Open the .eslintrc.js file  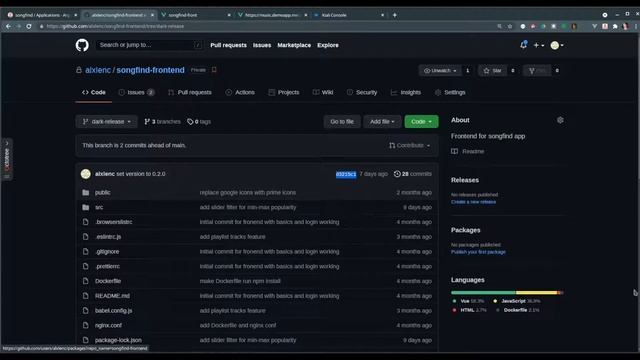pyautogui.click(x=108, y=237)
